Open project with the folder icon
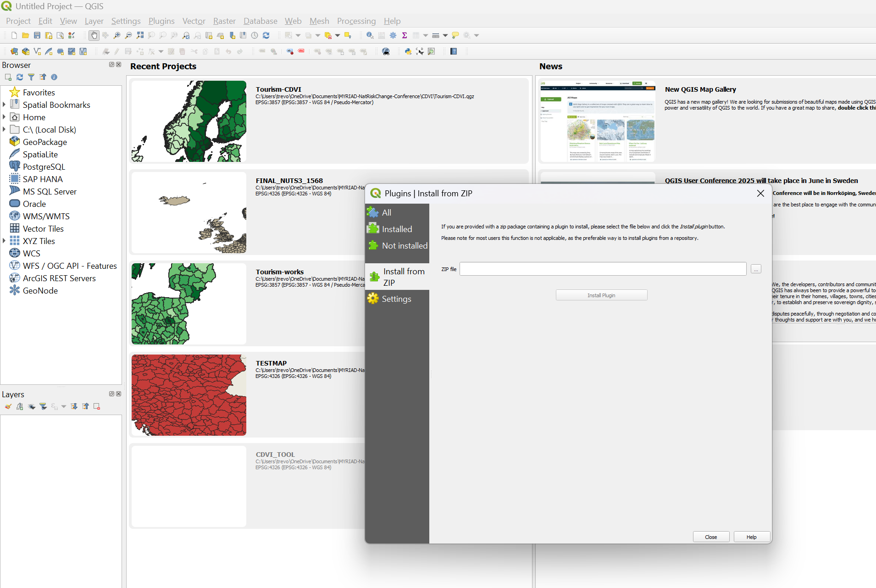Image resolution: width=876 pixels, height=588 pixels. 26,35
